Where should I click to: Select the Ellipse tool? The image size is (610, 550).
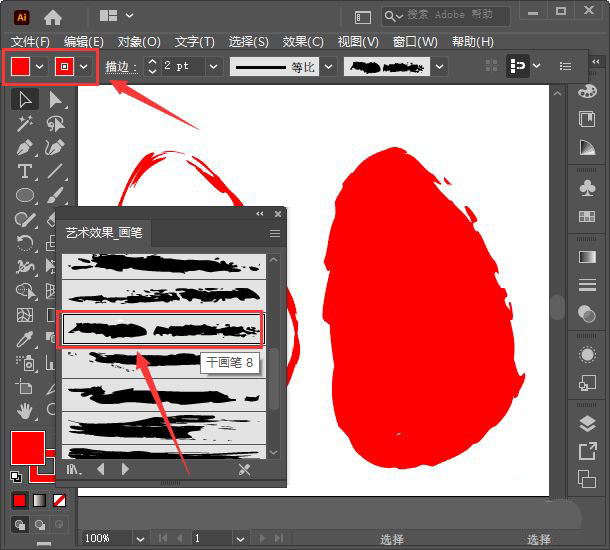(25, 195)
